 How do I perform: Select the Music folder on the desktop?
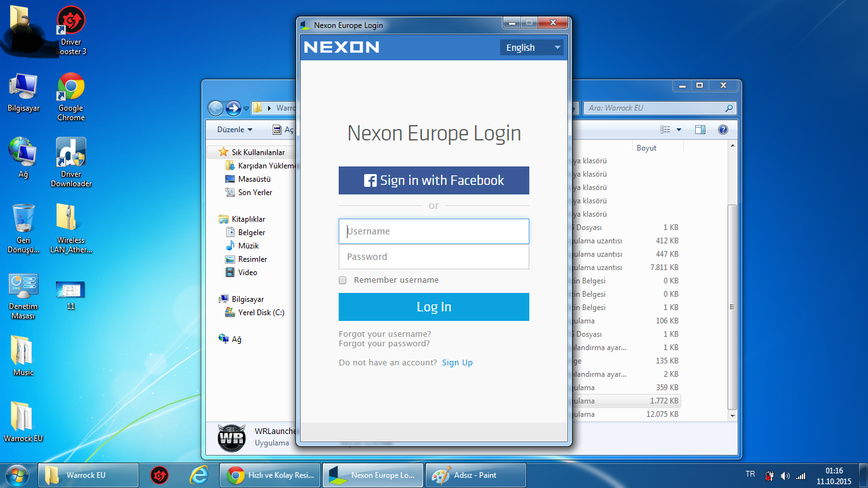[24, 356]
